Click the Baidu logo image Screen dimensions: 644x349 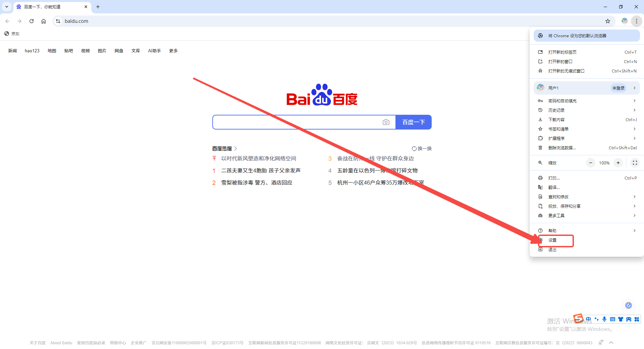(322, 95)
